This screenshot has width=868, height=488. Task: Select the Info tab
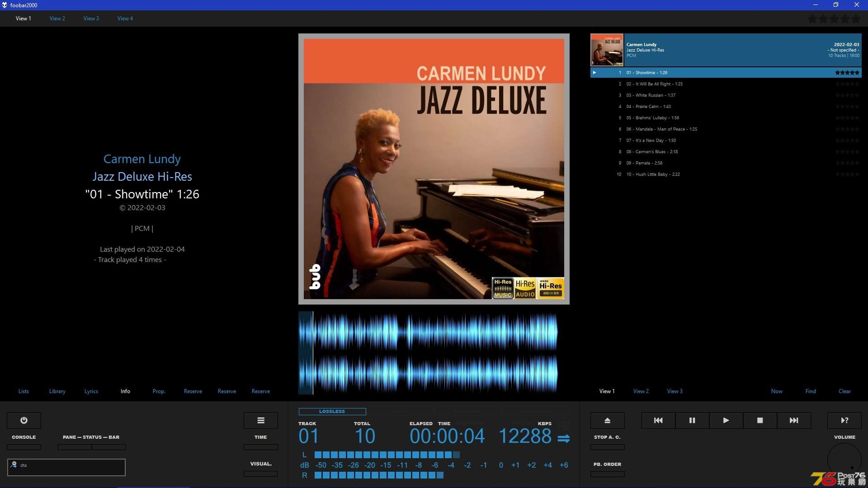(125, 391)
